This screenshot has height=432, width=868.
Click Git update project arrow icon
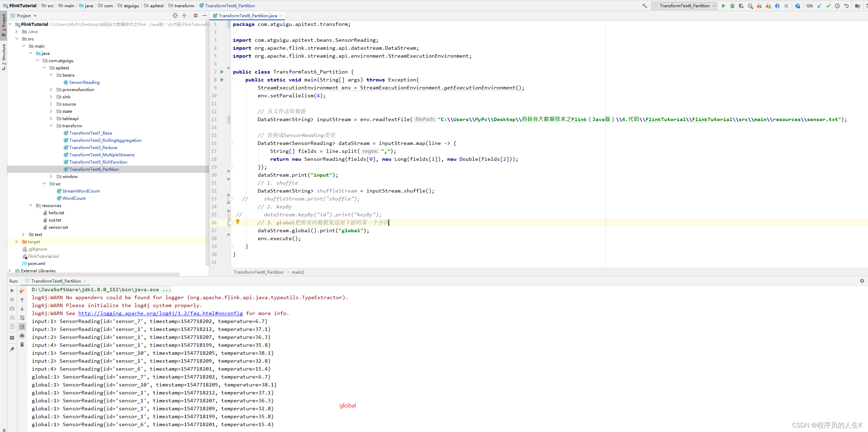point(819,6)
